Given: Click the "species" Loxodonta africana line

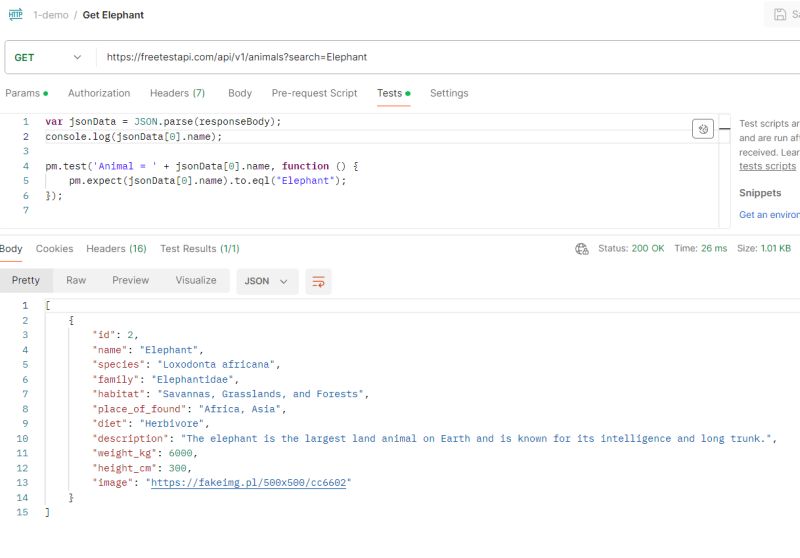Looking at the screenshot, I should 186,365.
